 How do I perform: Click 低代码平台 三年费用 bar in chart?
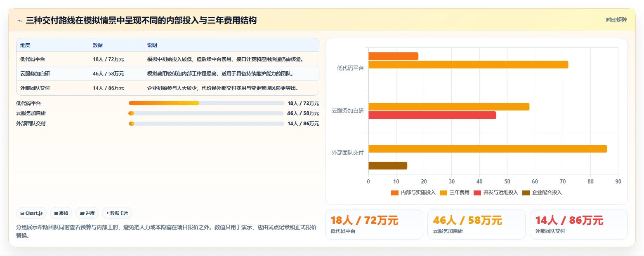(468, 65)
